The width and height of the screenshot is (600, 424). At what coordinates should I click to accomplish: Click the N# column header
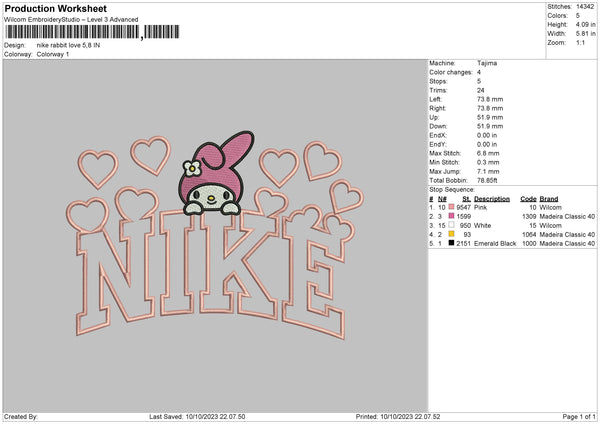pos(442,199)
